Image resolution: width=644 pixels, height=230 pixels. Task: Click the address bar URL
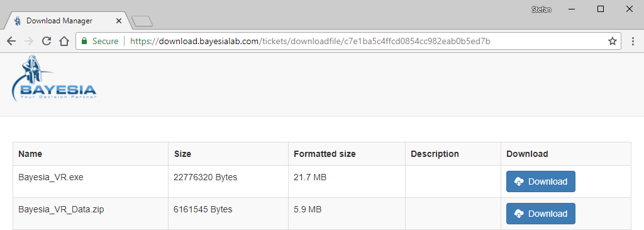[310, 41]
